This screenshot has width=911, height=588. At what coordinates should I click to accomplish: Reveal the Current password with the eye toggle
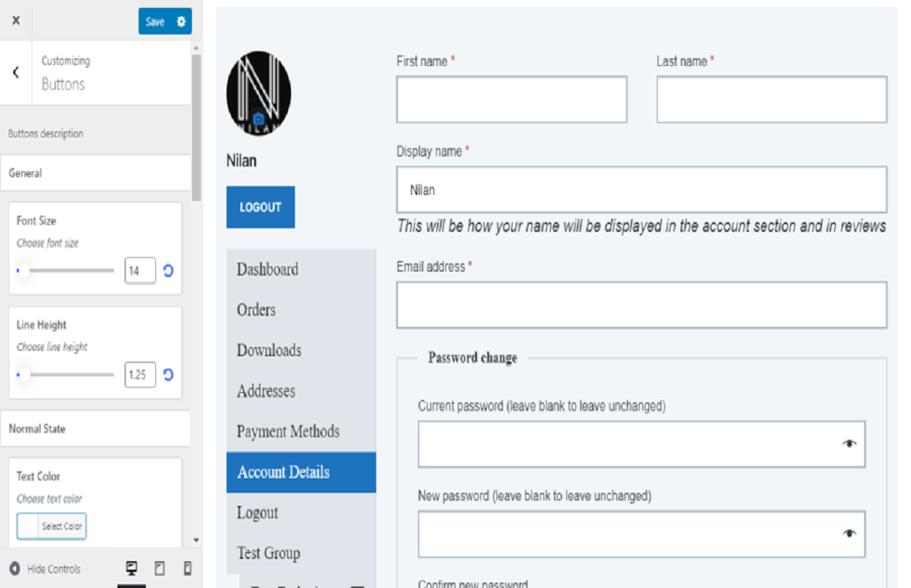850,444
